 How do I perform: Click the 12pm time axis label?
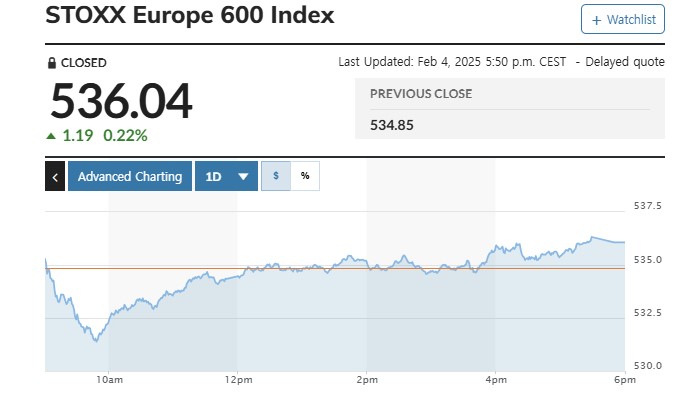click(x=237, y=380)
